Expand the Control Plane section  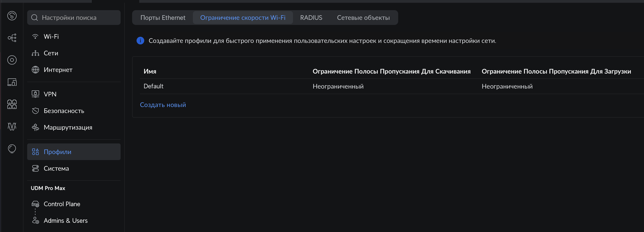(x=62, y=204)
